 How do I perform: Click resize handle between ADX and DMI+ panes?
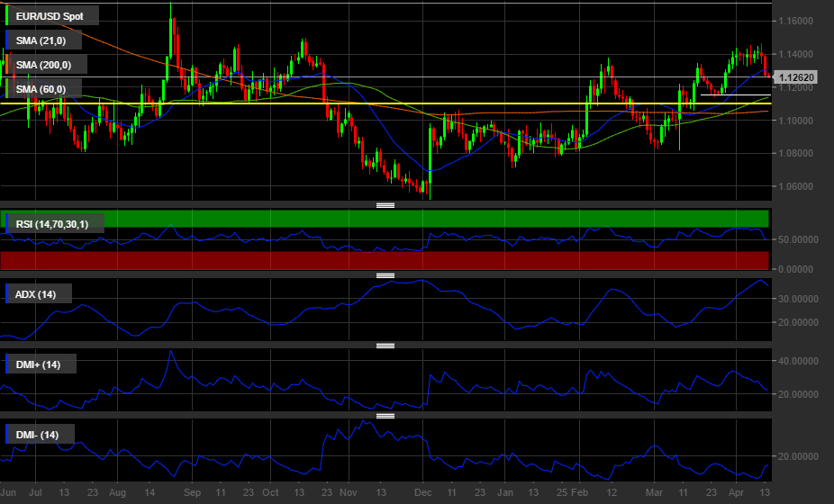(385, 346)
